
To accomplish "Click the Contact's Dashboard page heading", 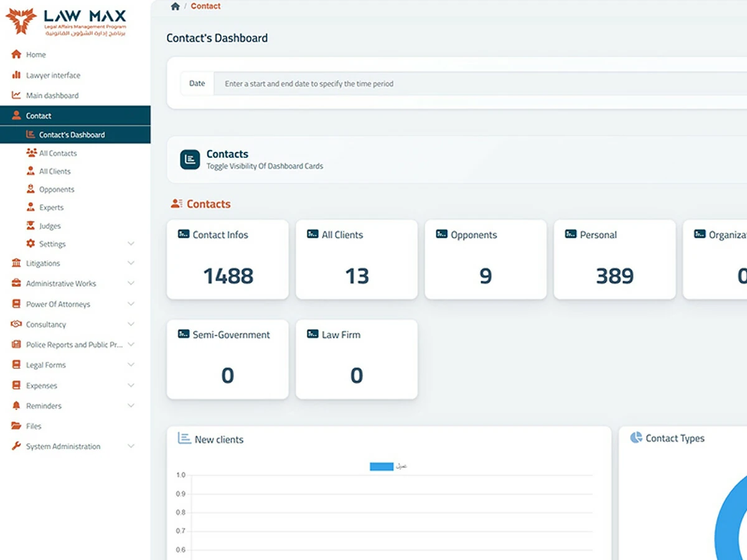I will (x=217, y=38).
